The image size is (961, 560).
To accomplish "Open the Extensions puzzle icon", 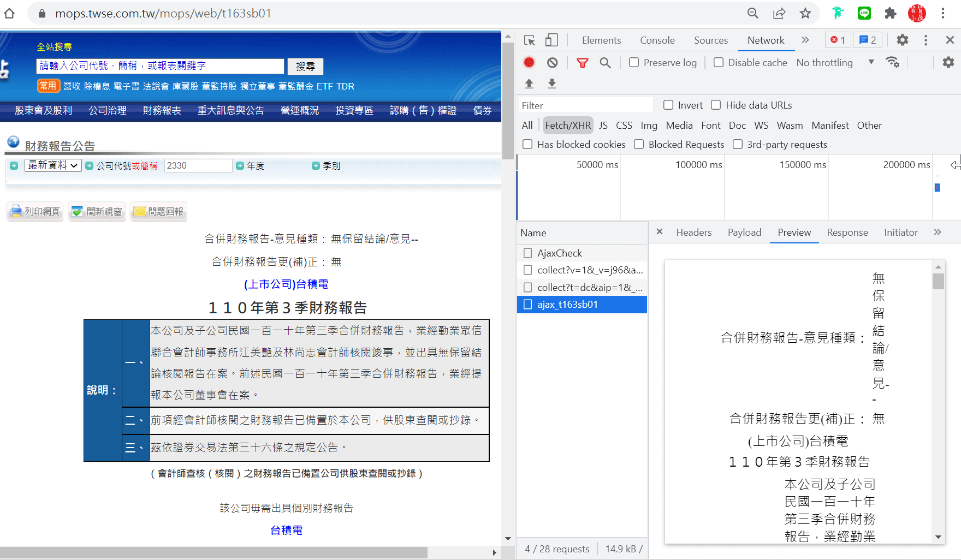I will 891,13.
